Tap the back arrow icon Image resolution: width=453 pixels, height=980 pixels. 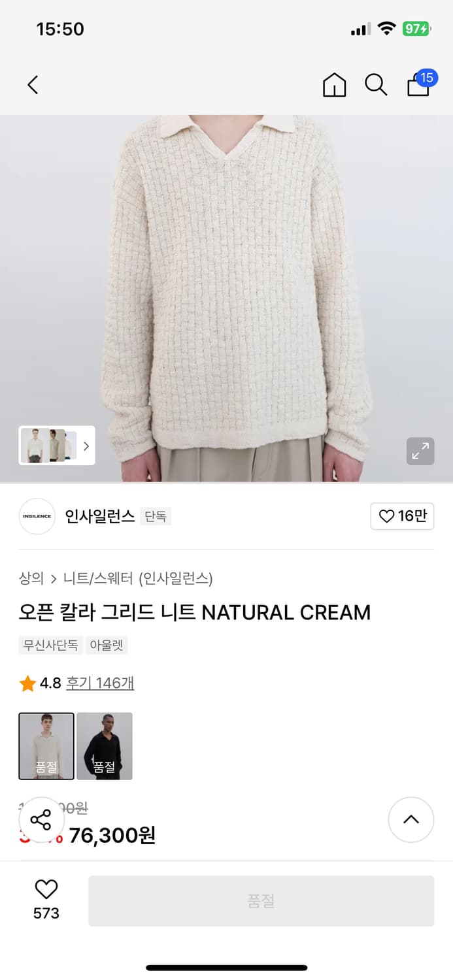(33, 85)
